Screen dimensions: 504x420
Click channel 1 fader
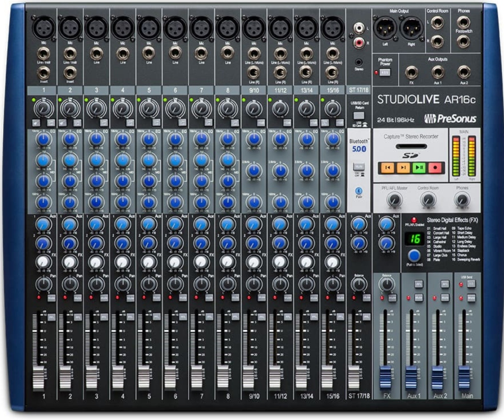point(38,377)
